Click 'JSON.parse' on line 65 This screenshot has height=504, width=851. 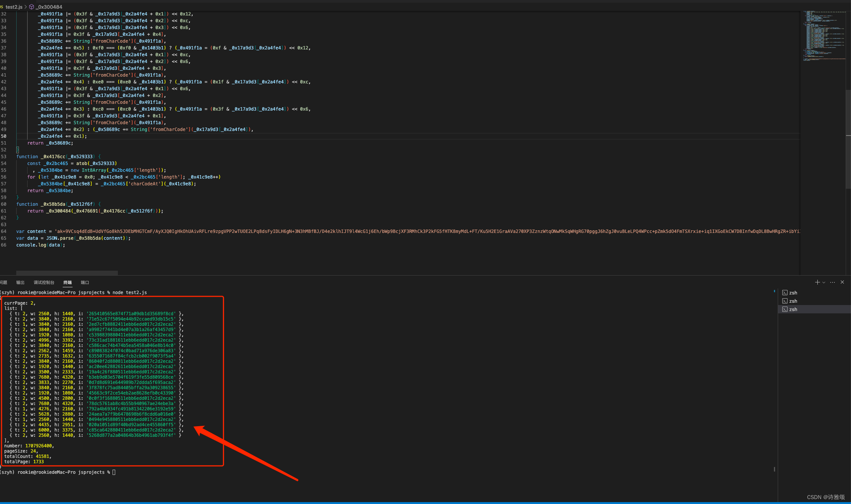(x=60, y=238)
